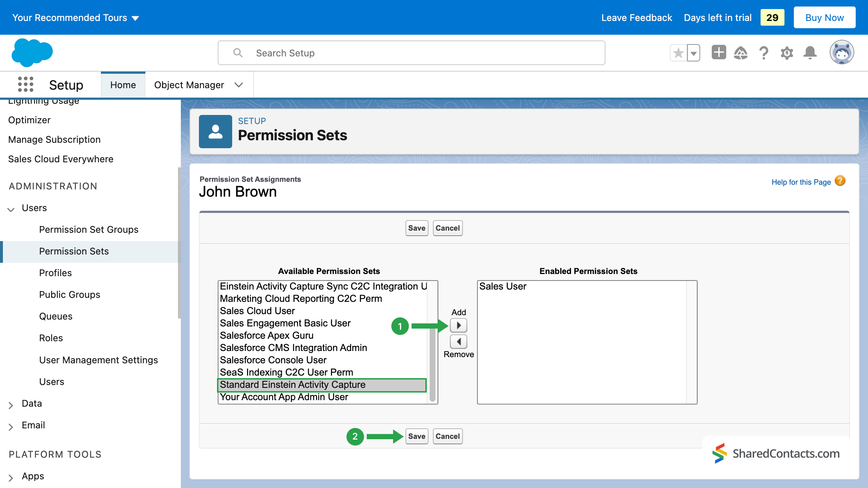This screenshot has height=488, width=868.
Task: Expand the Apps section
Action: tap(11, 477)
